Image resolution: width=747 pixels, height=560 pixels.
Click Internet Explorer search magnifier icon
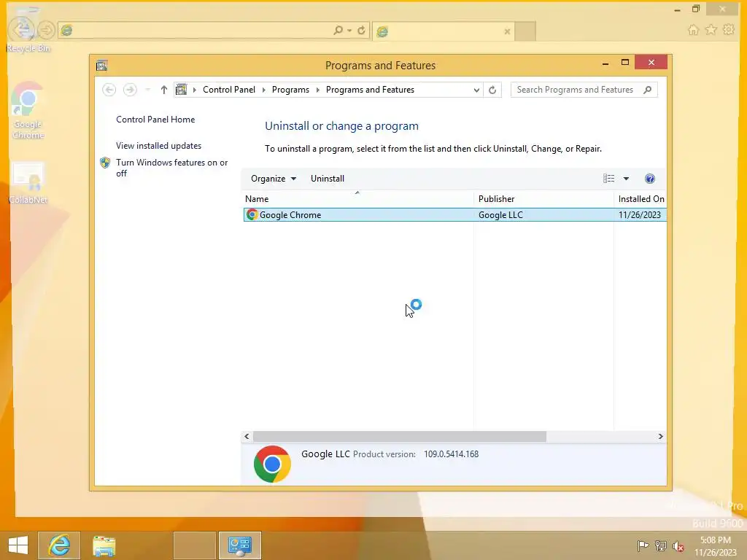[x=338, y=31]
